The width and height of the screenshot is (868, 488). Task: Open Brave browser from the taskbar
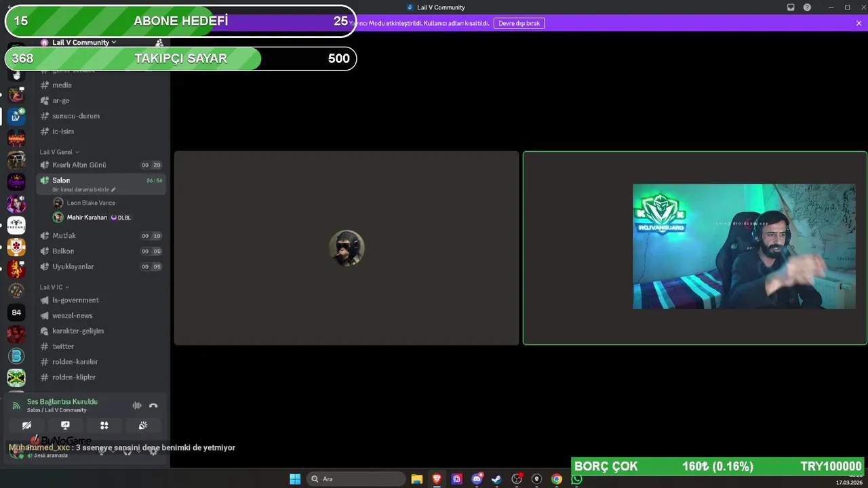coord(437,479)
